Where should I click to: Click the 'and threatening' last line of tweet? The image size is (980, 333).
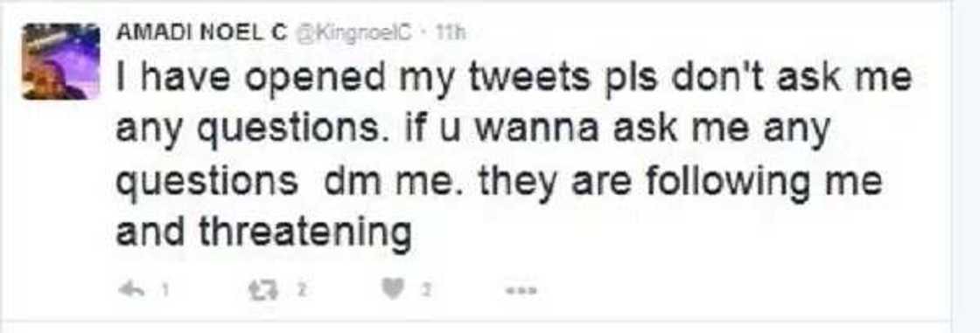(x=263, y=233)
